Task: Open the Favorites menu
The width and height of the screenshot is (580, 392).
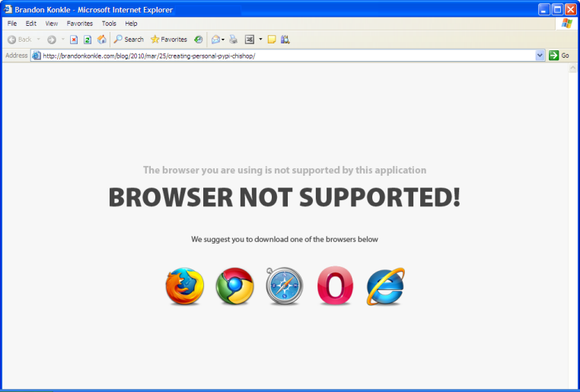Action: pos(79,24)
